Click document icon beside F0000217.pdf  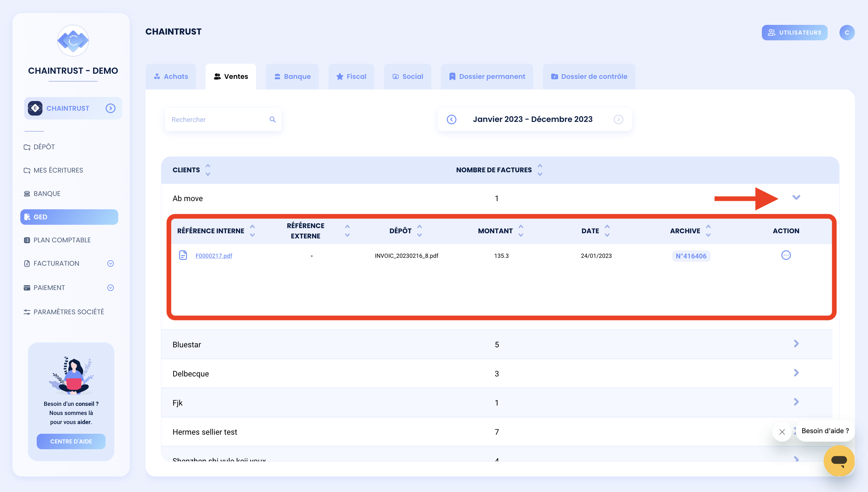coord(183,255)
